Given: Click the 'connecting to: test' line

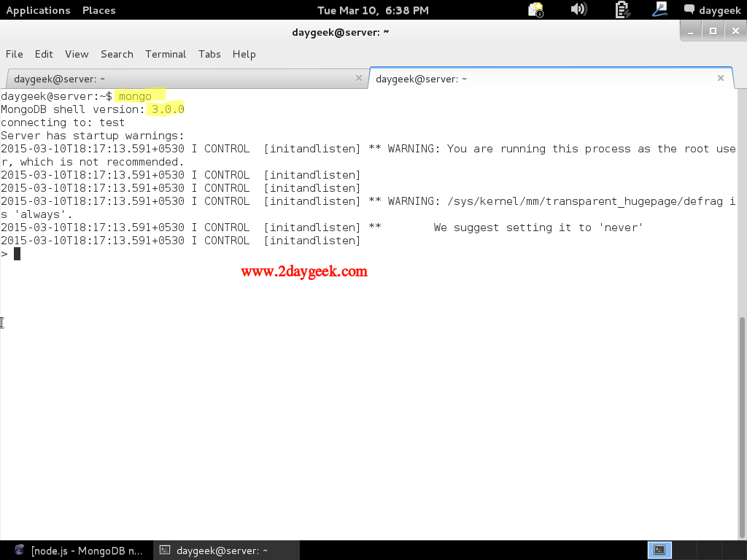Looking at the screenshot, I should pos(63,122).
